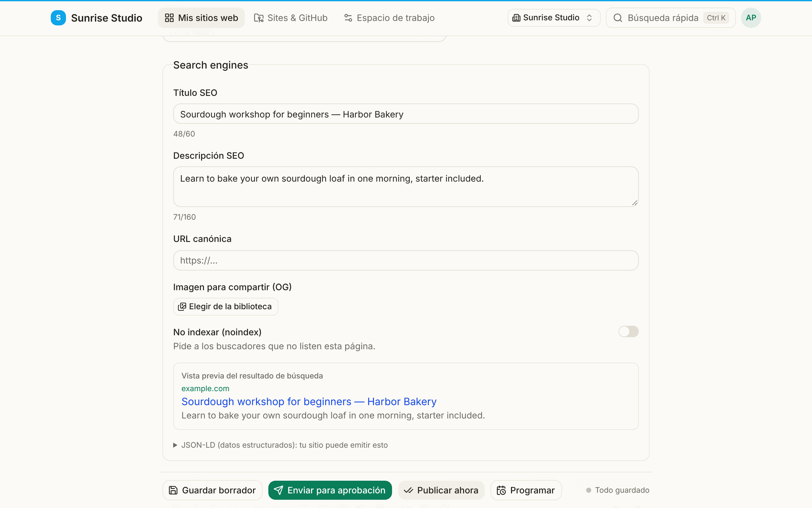The width and height of the screenshot is (812, 508).
Task: Click the preview description text
Action: 333,415
